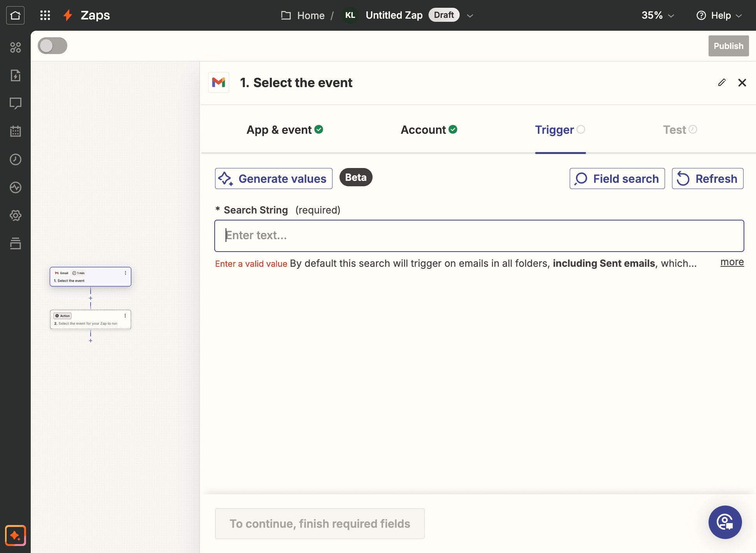Rename the step with the pencil icon
This screenshot has width=756, height=553.
point(722,82)
